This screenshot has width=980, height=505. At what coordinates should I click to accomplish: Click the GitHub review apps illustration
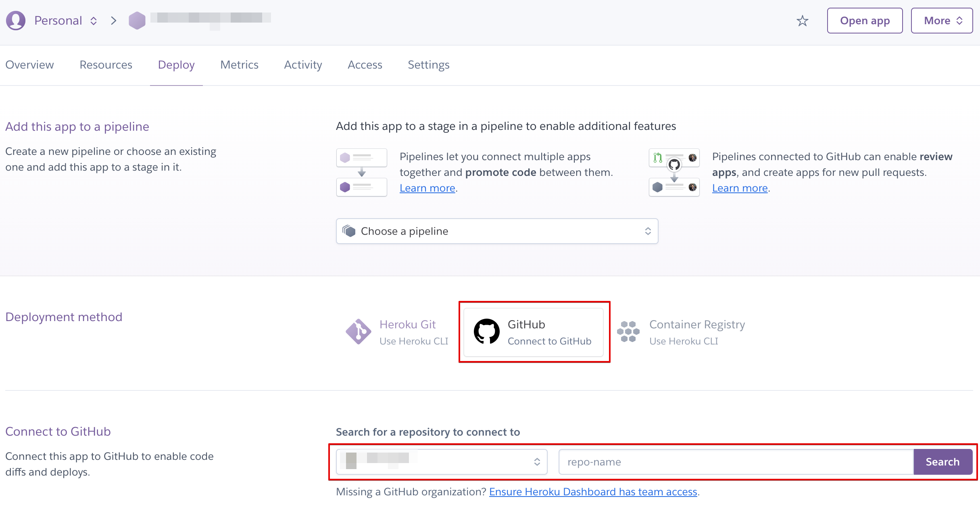(674, 172)
